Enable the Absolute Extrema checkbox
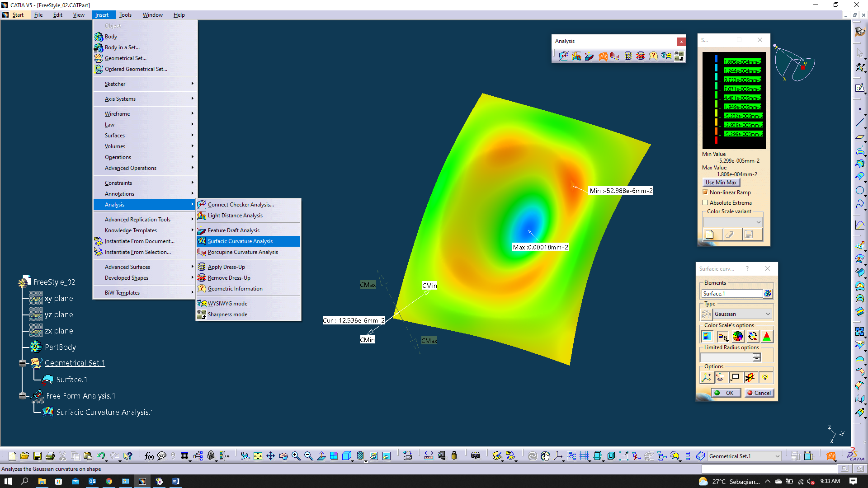 click(705, 203)
